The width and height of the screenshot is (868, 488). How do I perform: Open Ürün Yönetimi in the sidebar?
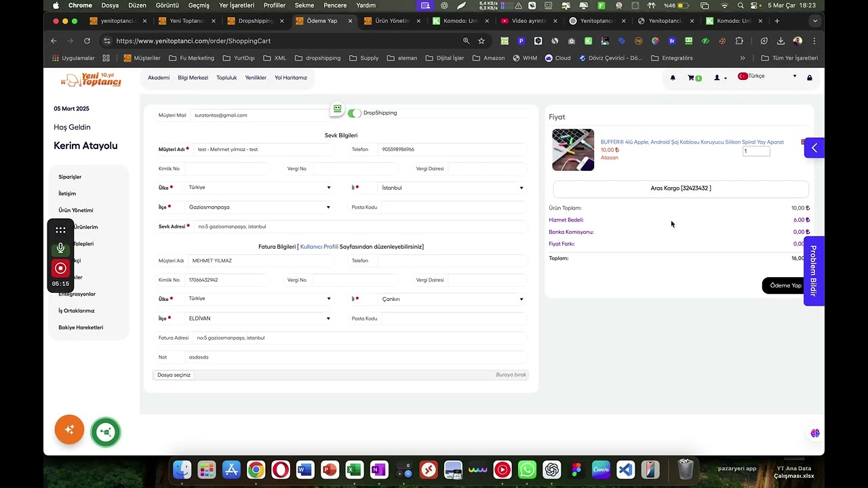tap(76, 210)
